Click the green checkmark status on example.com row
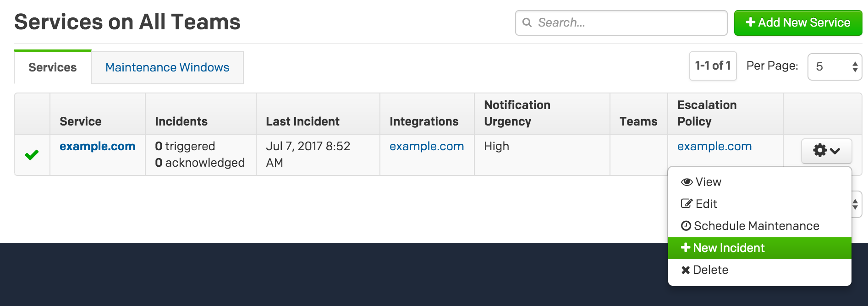 (x=31, y=154)
